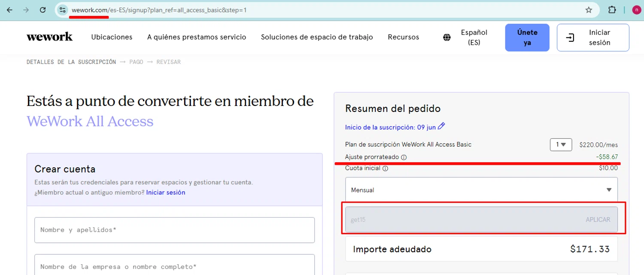Click the Crear cuenta heading
644x275 pixels.
coord(65,169)
